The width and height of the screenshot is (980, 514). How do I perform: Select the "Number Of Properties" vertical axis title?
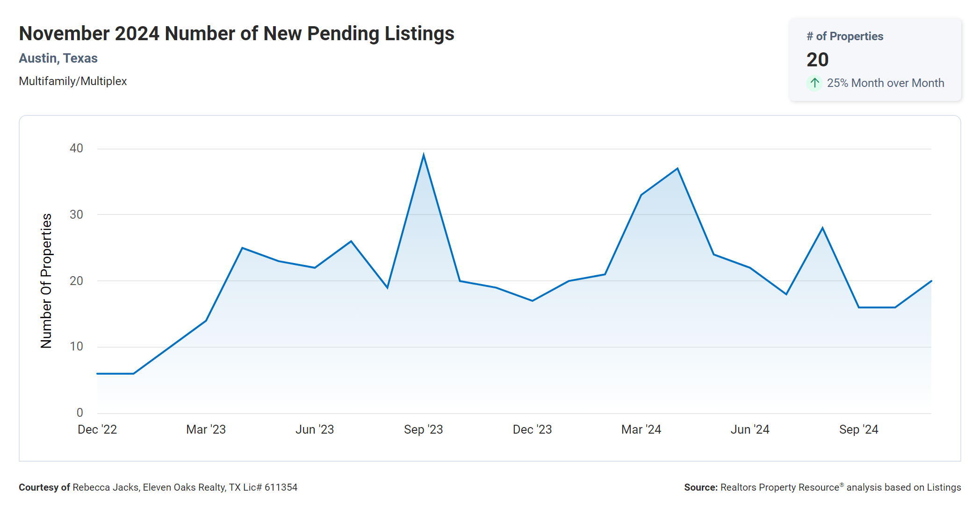click(46, 280)
